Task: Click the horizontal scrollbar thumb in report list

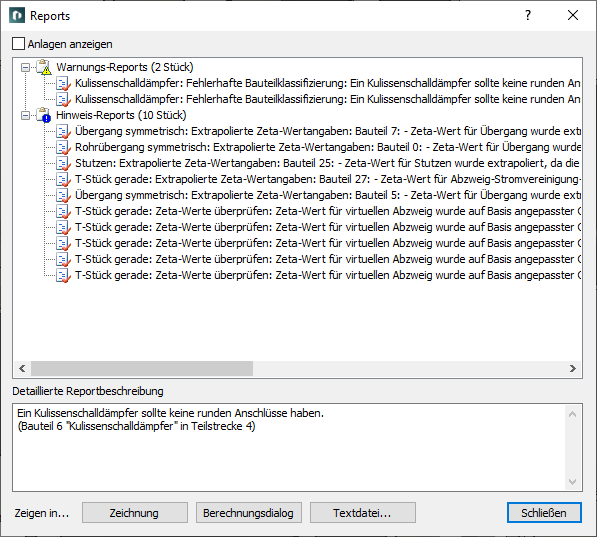Action: [142, 368]
